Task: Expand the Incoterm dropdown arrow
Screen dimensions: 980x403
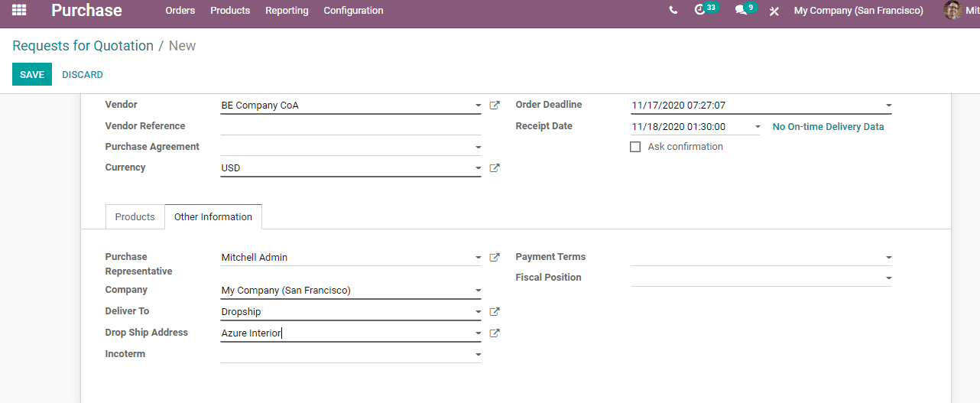Action: pos(478,355)
